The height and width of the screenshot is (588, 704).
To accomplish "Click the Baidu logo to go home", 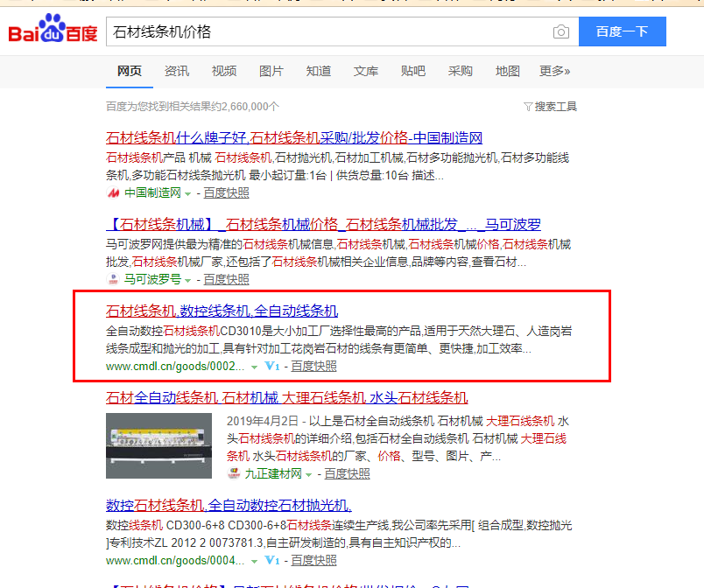I will [53, 31].
